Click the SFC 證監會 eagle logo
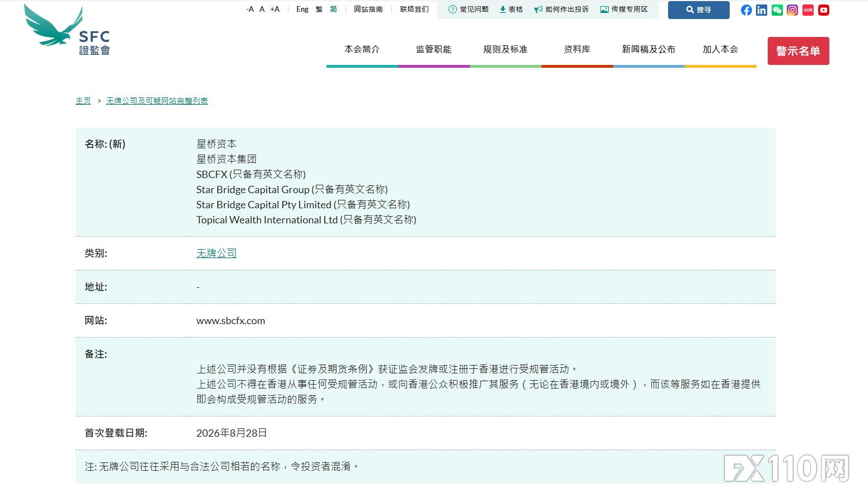 tap(67, 30)
